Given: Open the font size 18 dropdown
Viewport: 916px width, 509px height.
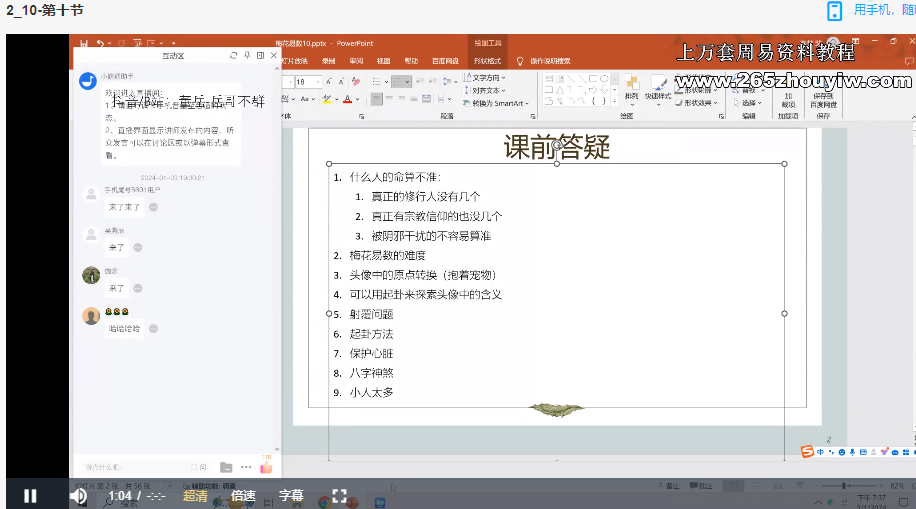Looking at the screenshot, I should [319, 82].
